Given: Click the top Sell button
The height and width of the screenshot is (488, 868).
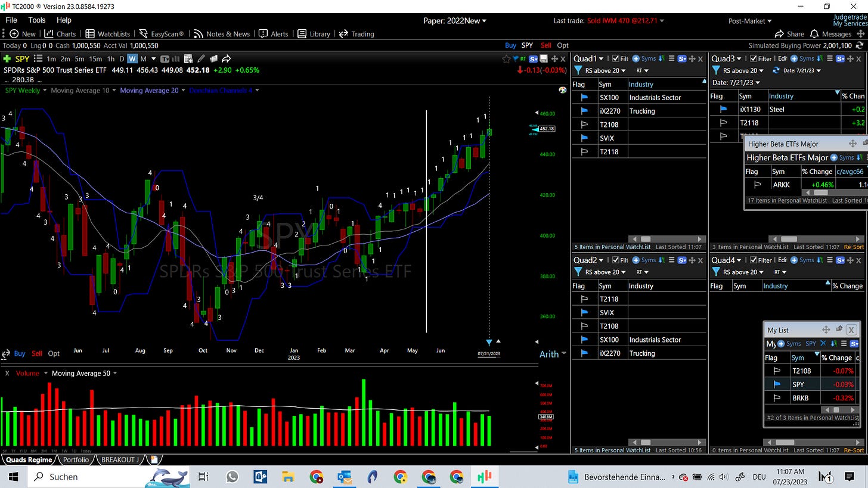Looking at the screenshot, I should pos(546,45).
